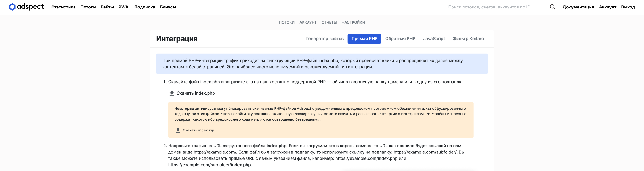Click the orange antivirus warning text

coord(320,114)
